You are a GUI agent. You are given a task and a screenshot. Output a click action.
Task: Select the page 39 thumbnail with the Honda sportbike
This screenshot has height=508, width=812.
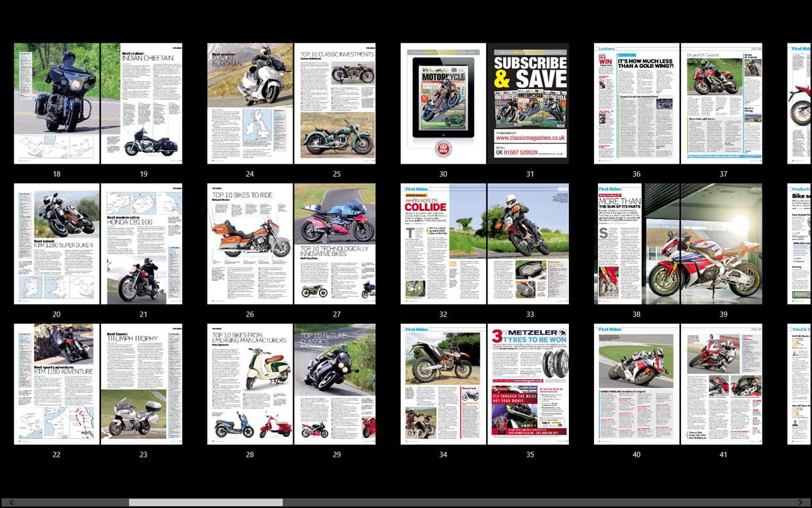coord(722,244)
